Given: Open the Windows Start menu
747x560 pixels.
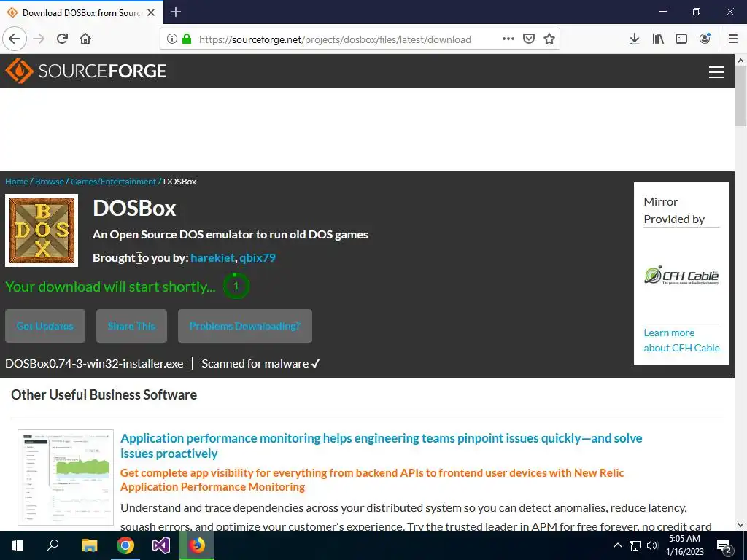Looking at the screenshot, I should [18, 545].
